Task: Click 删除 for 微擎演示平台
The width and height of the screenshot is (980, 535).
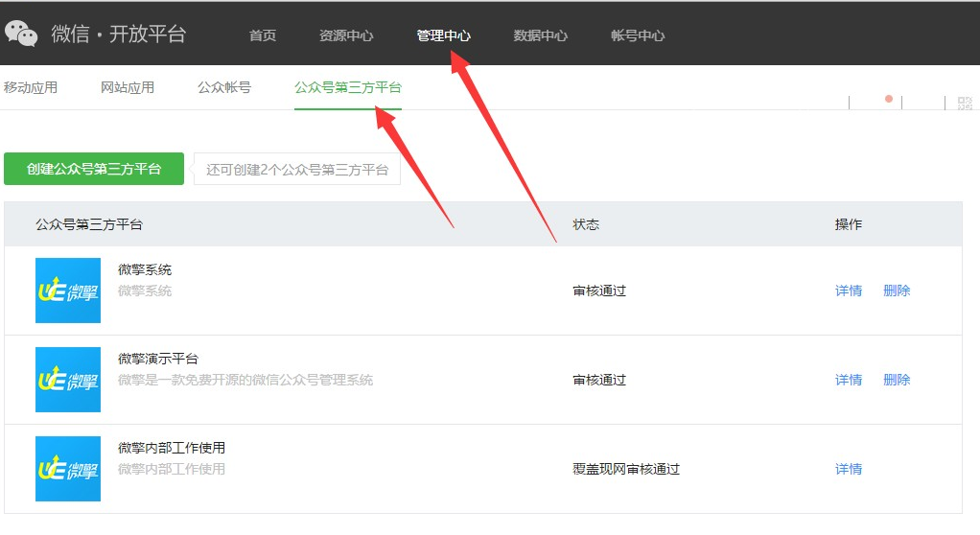Action: 897,380
